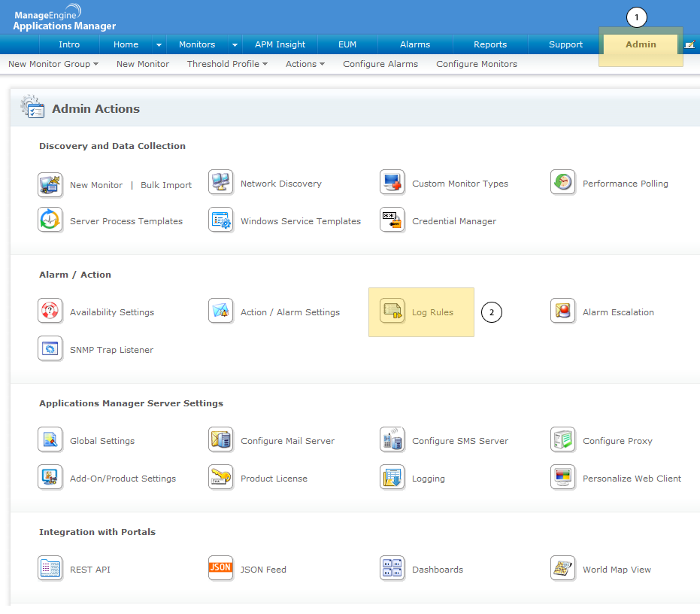This screenshot has width=700, height=614.
Task: Expand the Home tab dropdown arrow
Action: tap(159, 44)
